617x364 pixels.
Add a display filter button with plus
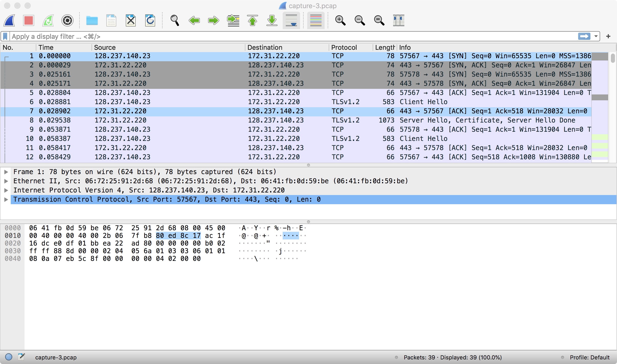click(608, 37)
